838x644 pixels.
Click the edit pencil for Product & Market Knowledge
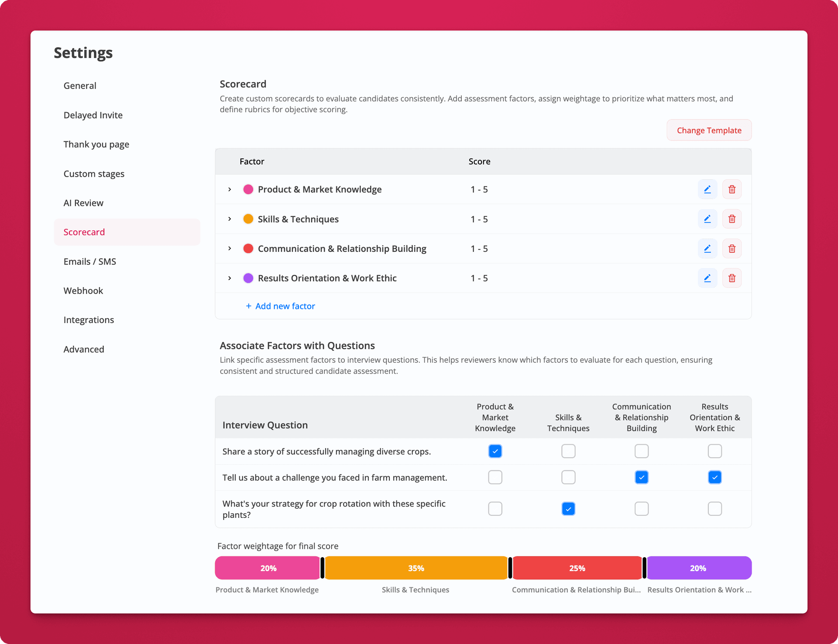click(x=707, y=189)
